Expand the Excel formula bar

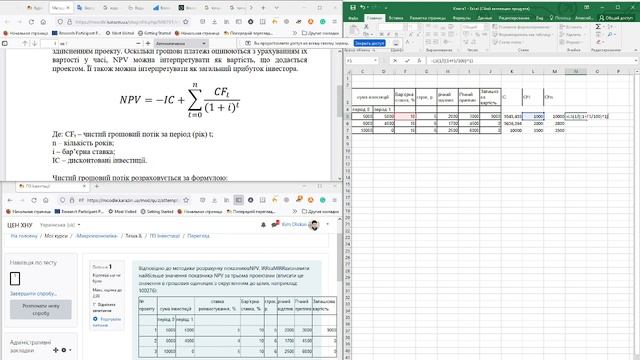(637, 60)
